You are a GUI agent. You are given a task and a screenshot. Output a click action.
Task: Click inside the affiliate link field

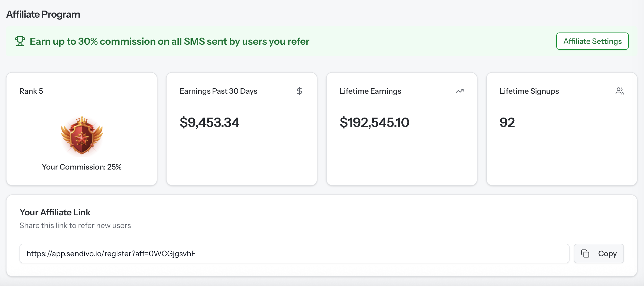tap(294, 253)
